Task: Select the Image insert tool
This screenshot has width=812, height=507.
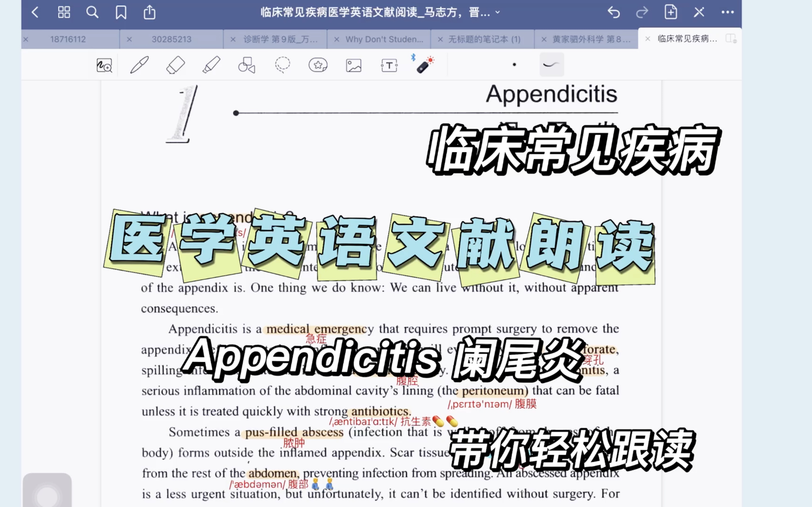Action: [x=354, y=65]
